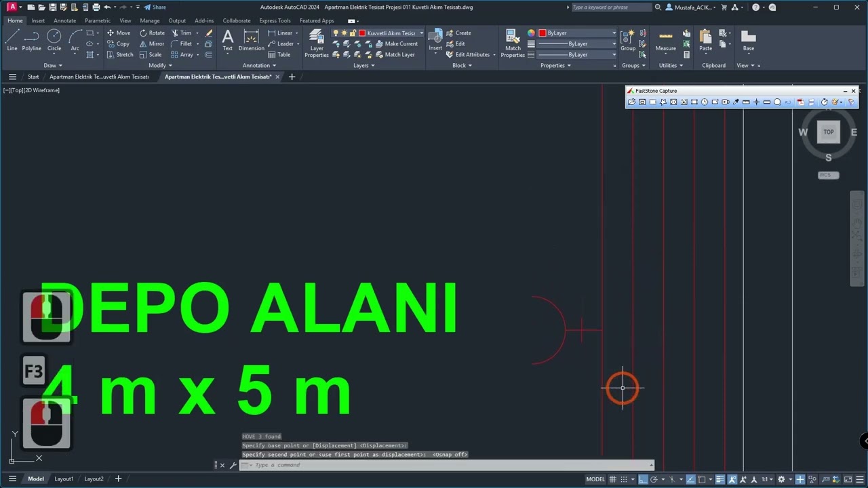Open the object color ByLayer dropdown
Screen dimensions: 868x488
click(578, 33)
